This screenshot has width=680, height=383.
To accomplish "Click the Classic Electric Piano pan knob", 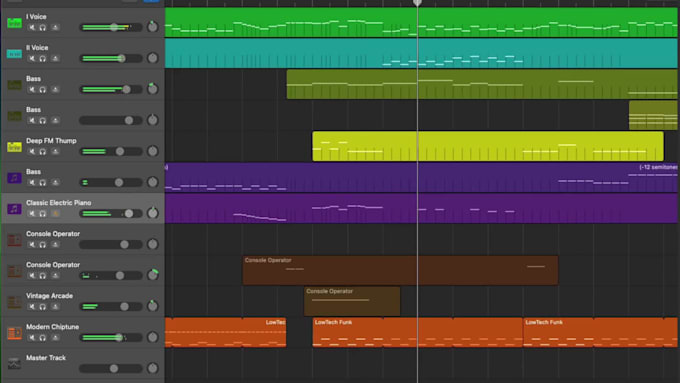I will 153,213.
